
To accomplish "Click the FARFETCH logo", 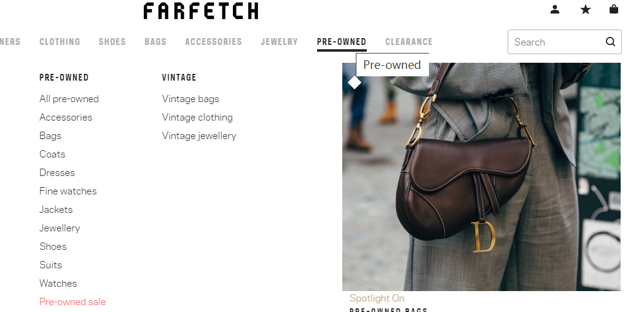I will click(201, 11).
